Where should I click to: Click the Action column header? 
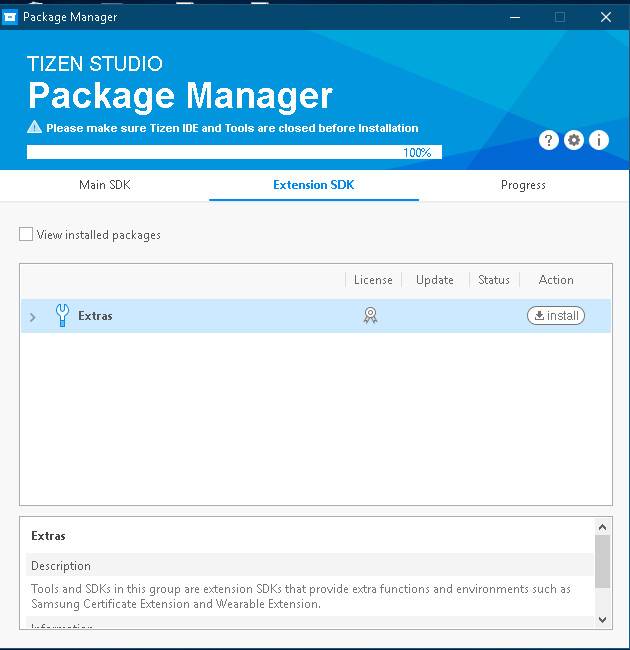(556, 280)
